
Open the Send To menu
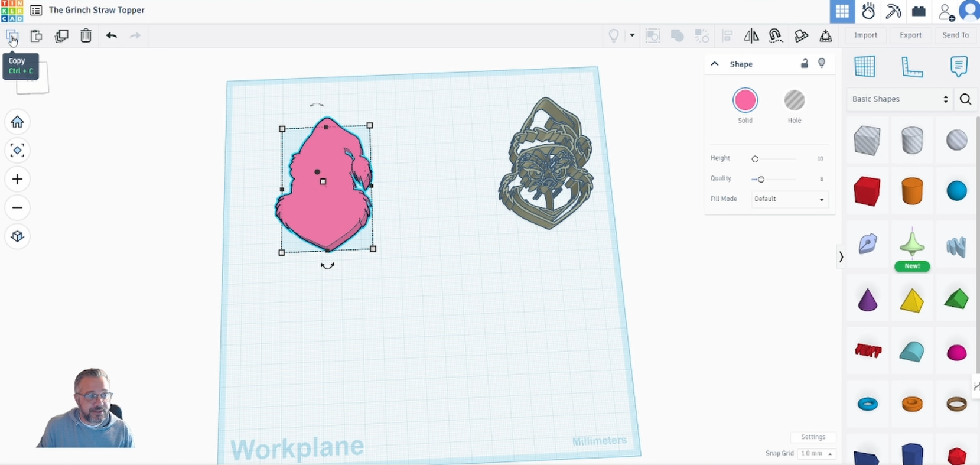click(955, 35)
